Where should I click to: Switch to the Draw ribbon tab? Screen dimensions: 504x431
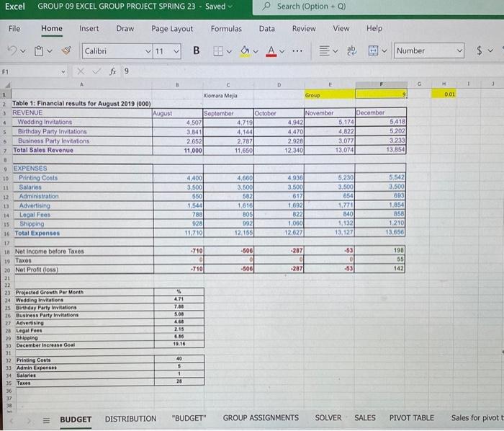(x=125, y=29)
